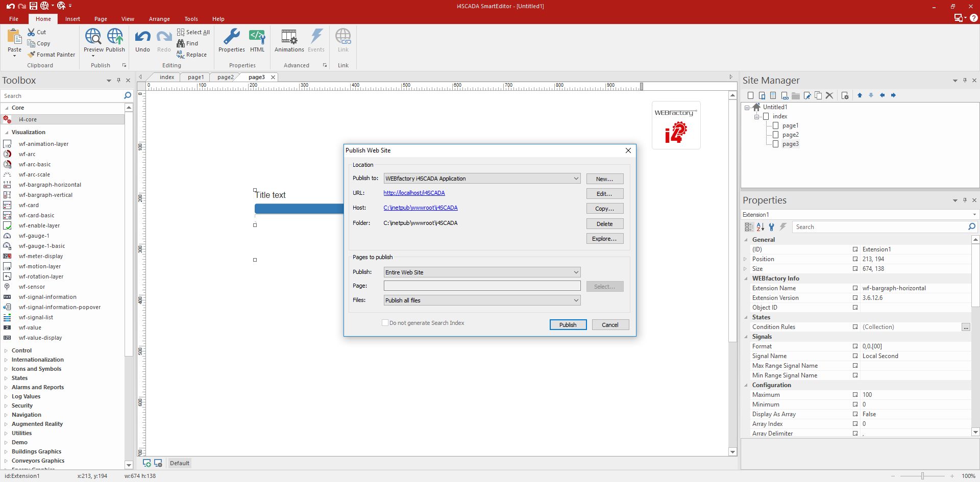
Task: Open the Files dropdown in dialog
Action: click(576, 300)
